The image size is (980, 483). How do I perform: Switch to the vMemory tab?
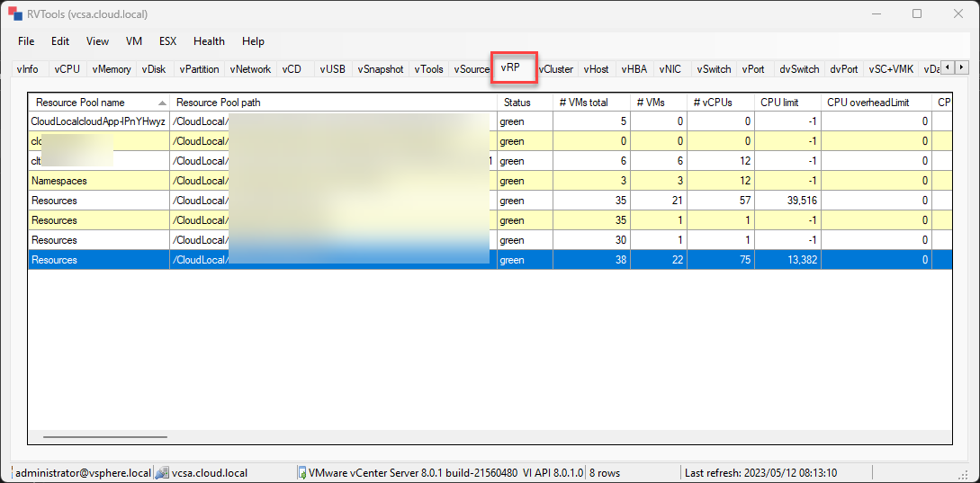pos(112,69)
